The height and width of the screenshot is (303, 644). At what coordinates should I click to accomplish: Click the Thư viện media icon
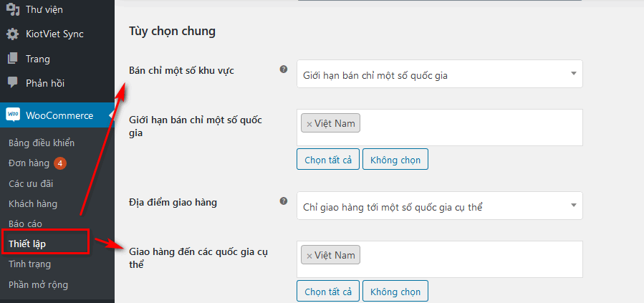(12, 9)
